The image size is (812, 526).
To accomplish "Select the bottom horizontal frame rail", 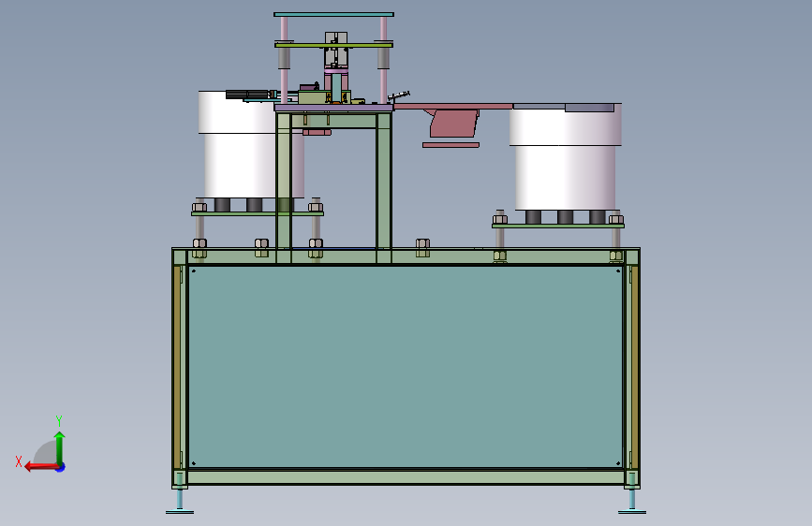I will 406,476.
